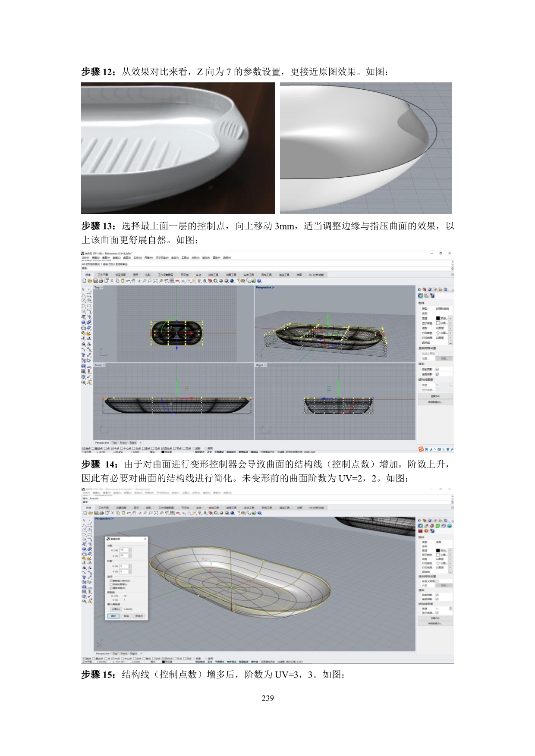535x756 pixels.
Task: Click 匹配(M) button in upper Rhino panel
Action: (x=435, y=396)
